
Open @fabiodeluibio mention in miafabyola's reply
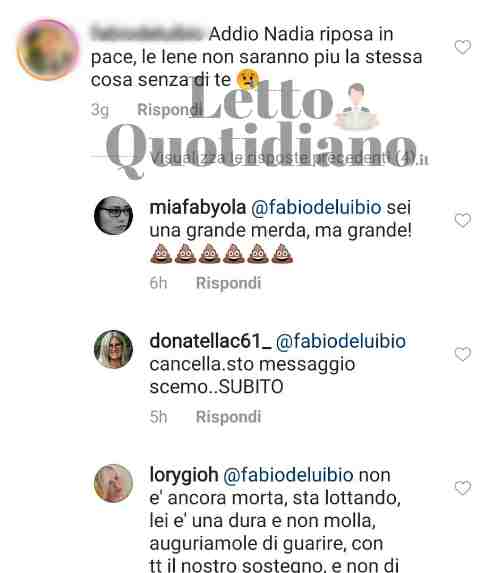[x=316, y=208]
